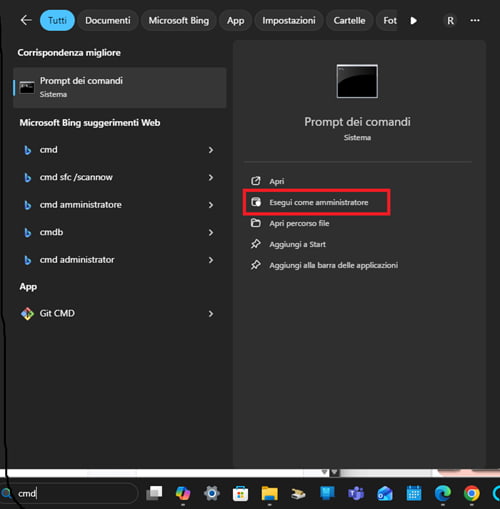Select the Tutti filter tab
The height and width of the screenshot is (509, 500).
click(x=57, y=20)
